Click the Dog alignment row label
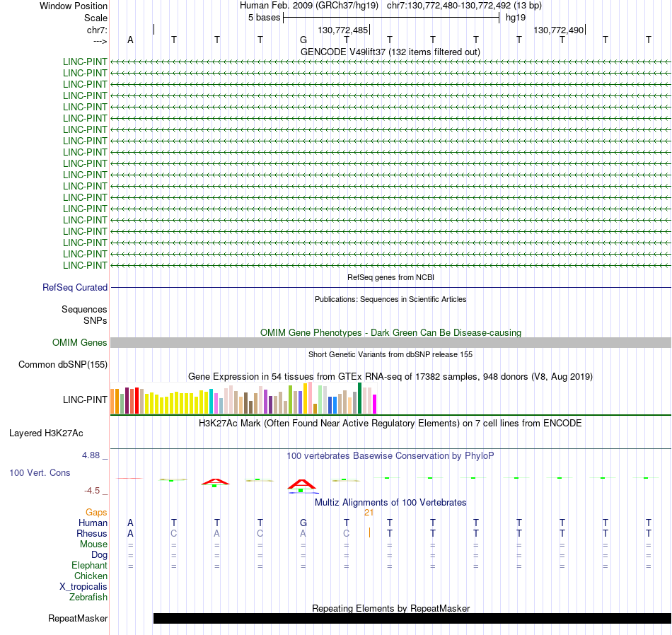The width and height of the screenshot is (672, 635). (x=99, y=555)
